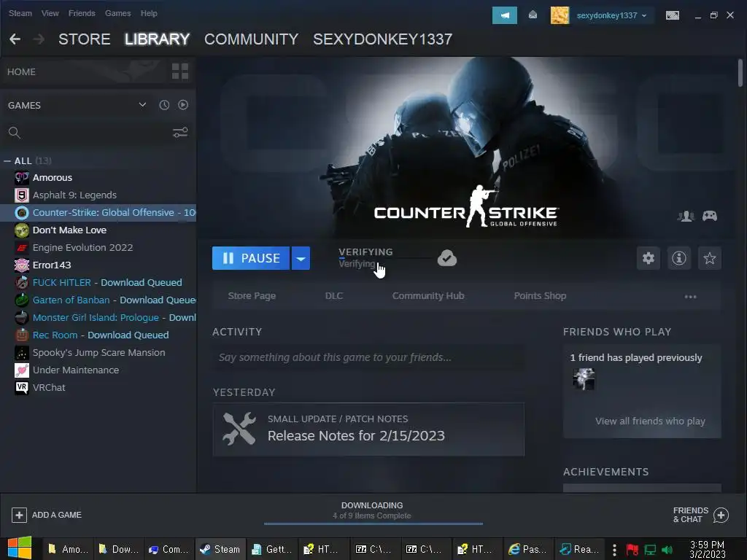Toggle ready-to-play filter icon
The height and width of the screenshot is (560, 747).
tap(183, 105)
